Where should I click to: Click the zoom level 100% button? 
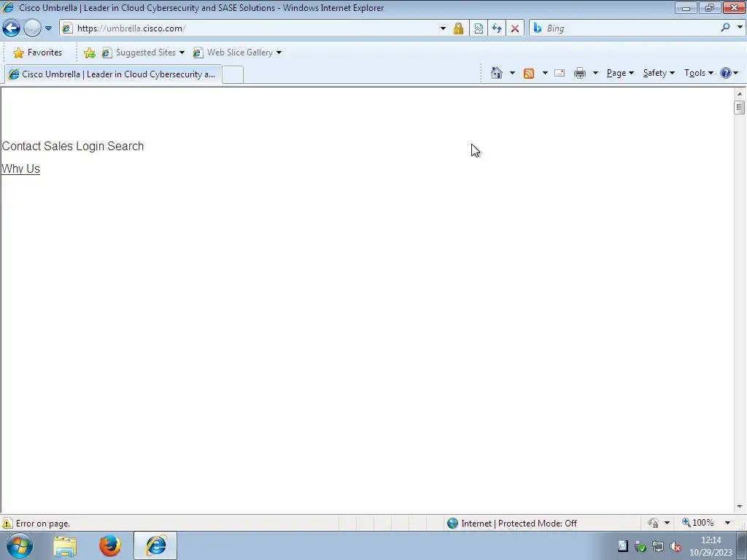[x=698, y=523]
